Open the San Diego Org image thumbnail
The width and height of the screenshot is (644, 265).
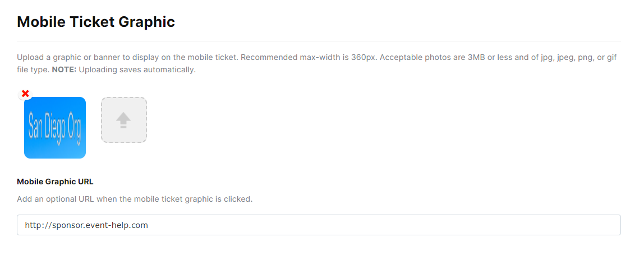[55, 128]
